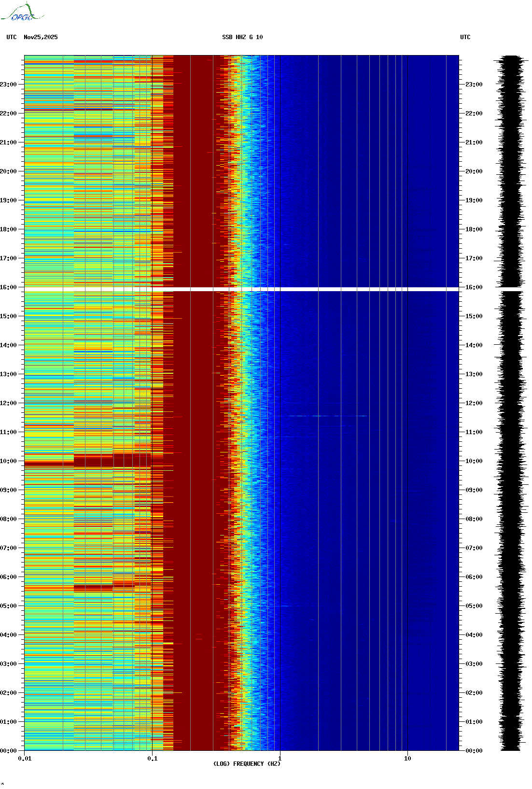This screenshot has height=789, width=532.
Task: Click the 08:00 right time axis label
Action: 474,519
